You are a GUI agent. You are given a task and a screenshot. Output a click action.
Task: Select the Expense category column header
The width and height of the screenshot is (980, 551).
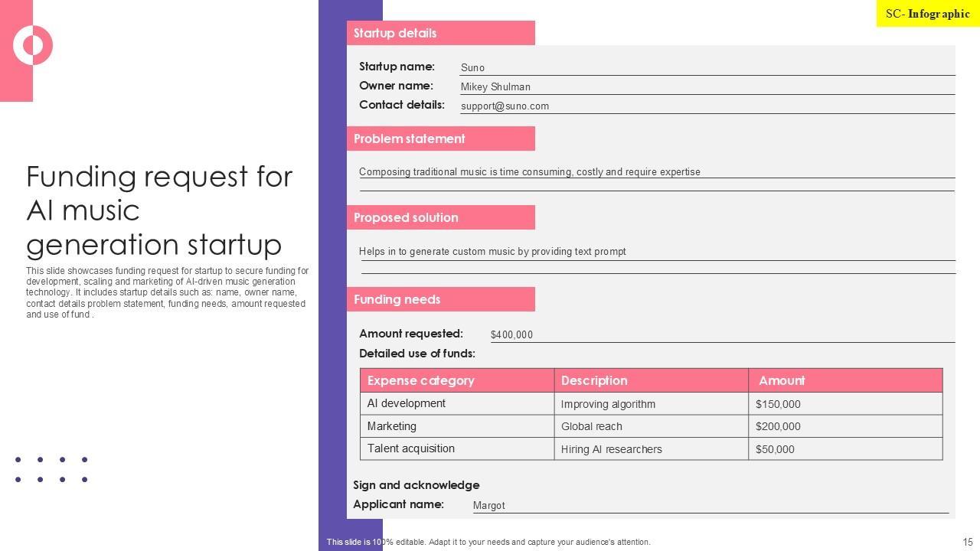tap(456, 380)
